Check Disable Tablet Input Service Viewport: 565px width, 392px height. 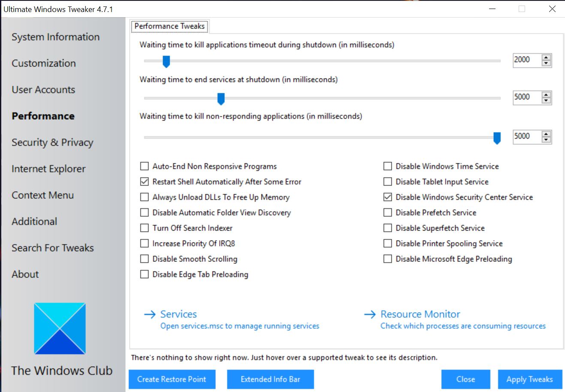388,182
